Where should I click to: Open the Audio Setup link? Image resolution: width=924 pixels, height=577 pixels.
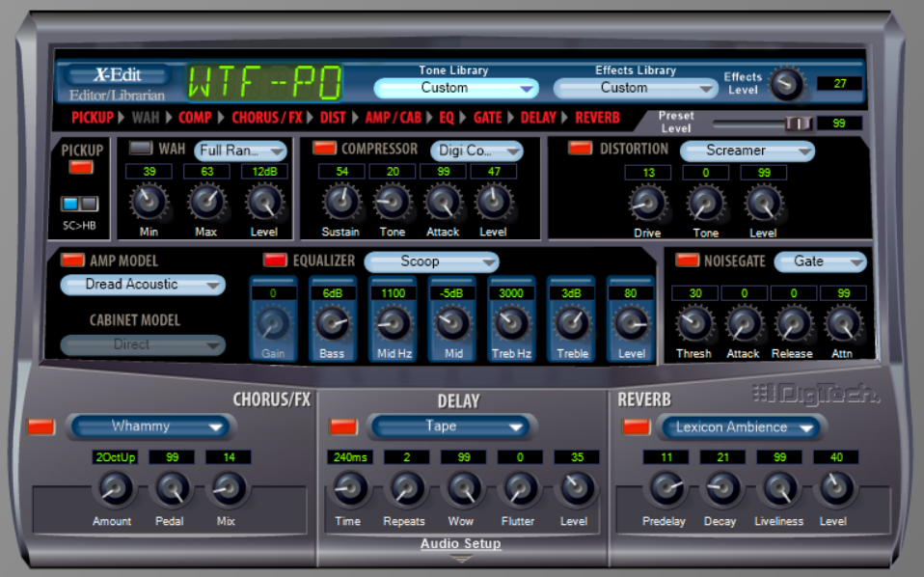(461, 543)
